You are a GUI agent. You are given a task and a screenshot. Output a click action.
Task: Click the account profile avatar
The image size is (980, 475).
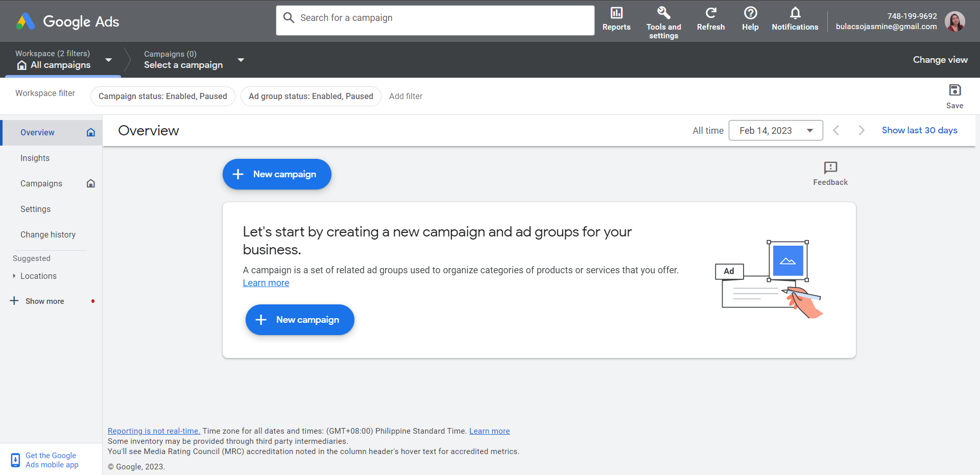[955, 21]
